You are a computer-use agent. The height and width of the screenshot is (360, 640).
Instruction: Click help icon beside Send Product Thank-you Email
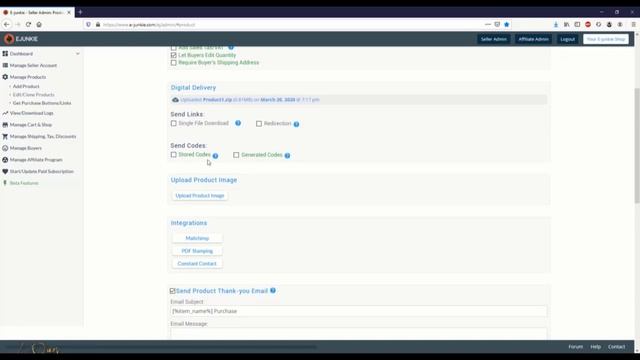click(273, 291)
